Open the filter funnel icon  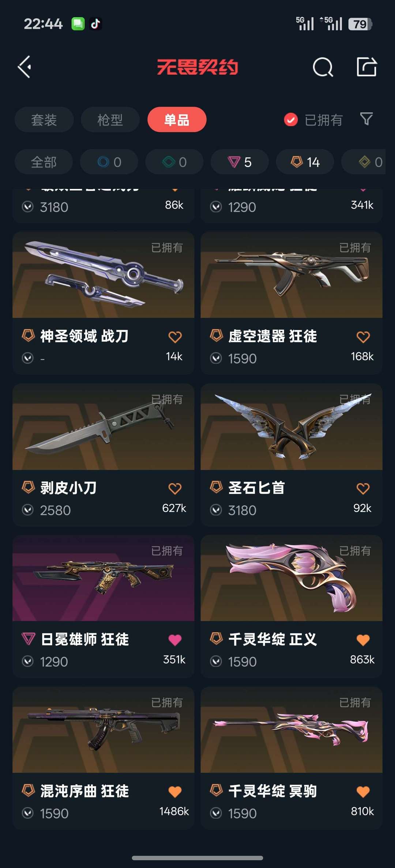pyautogui.click(x=366, y=119)
